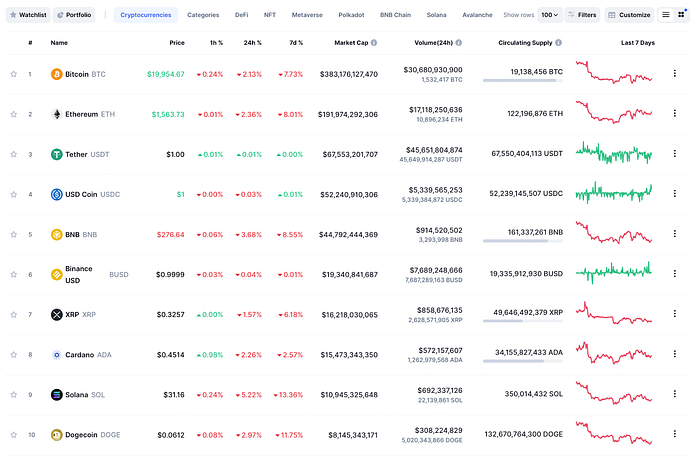Click the Customize columns button

pos(629,15)
